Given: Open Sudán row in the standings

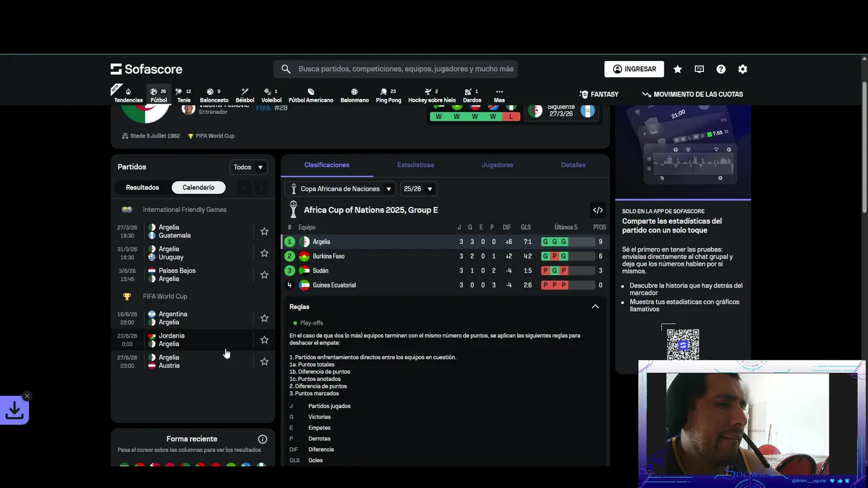Looking at the screenshot, I should pyautogui.click(x=445, y=270).
